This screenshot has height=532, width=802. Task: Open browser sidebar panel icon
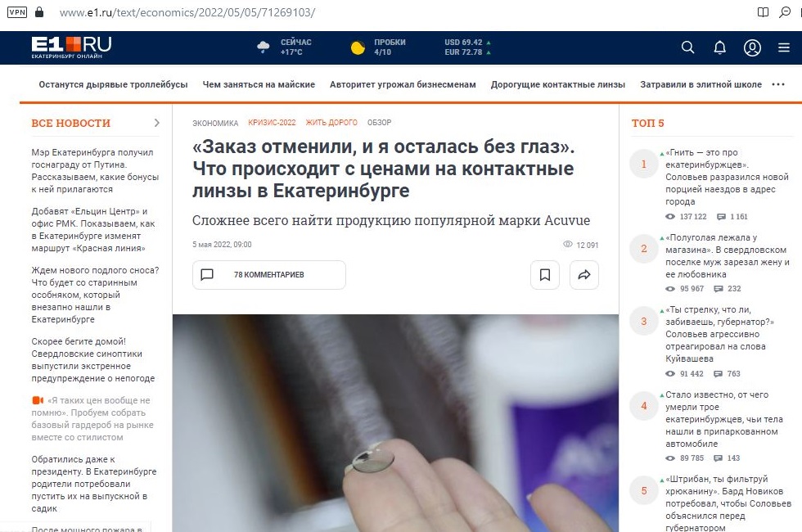pyautogui.click(x=763, y=13)
